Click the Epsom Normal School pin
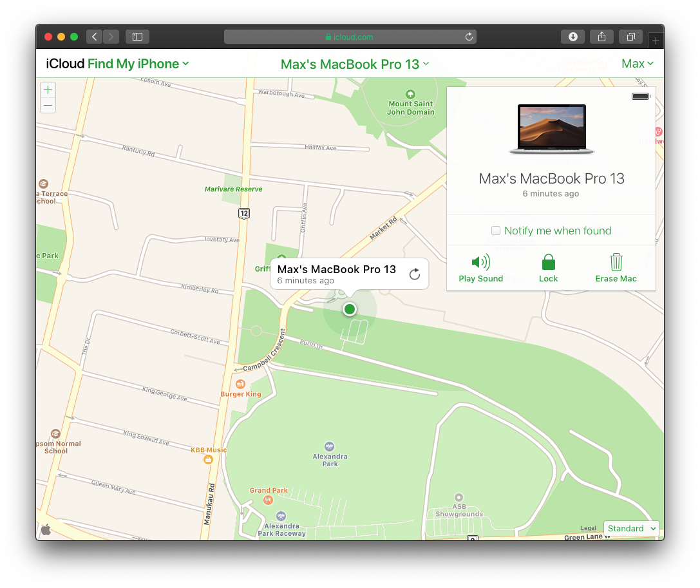Viewport: 700px width, 588px height. tap(55, 433)
